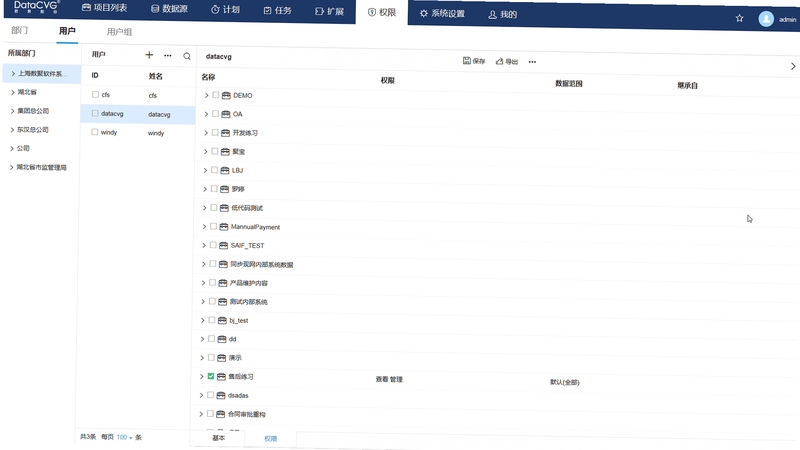This screenshot has width=800, height=450.
Task: Click 查看 管理 permission text for 售后练习
Action: (389, 379)
